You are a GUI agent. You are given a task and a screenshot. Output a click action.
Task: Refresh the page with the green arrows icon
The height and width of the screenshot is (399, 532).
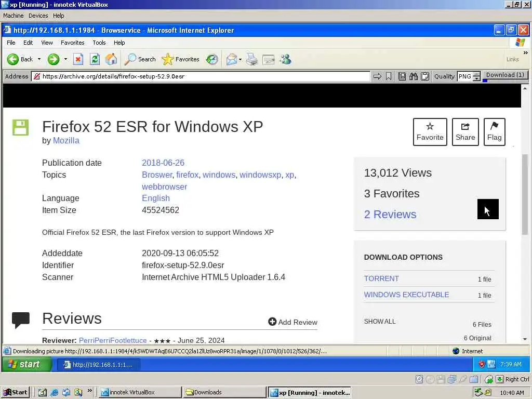coord(95,59)
